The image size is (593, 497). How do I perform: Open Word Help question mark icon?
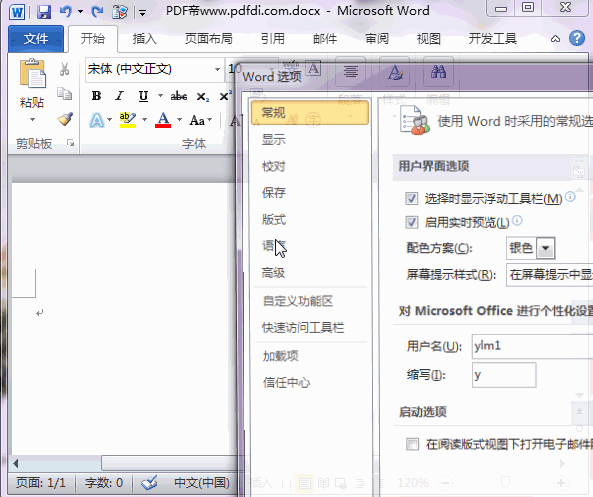(577, 38)
